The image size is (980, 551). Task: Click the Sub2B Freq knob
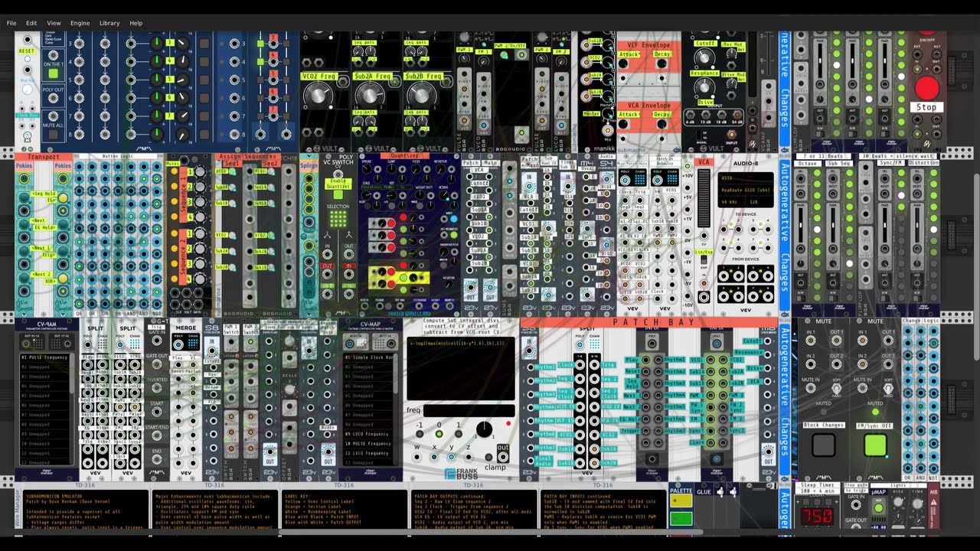point(420,94)
